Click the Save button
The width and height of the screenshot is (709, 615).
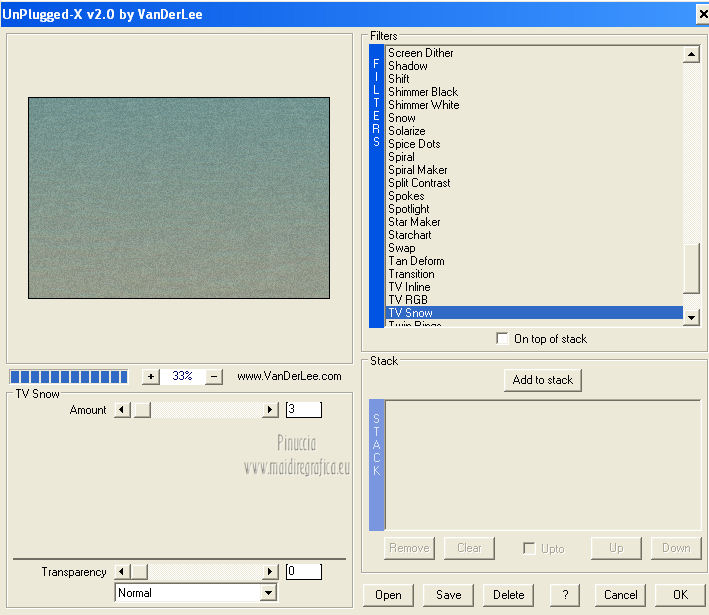(x=448, y=595)
